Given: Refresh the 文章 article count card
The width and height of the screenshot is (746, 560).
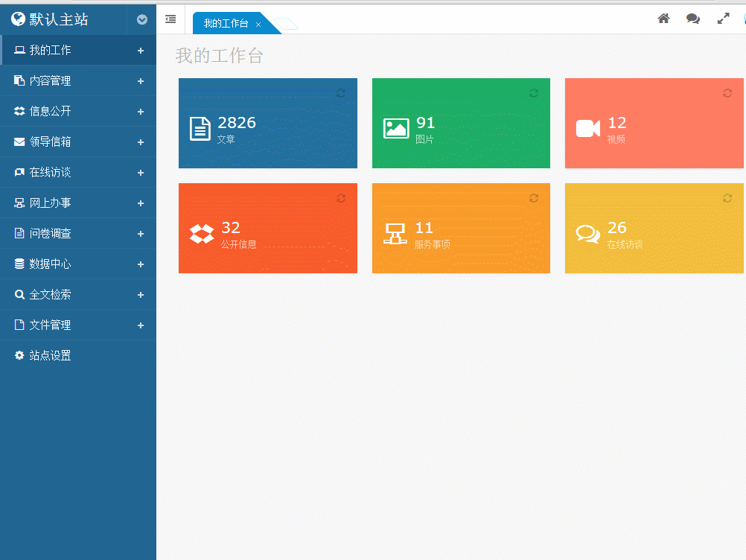Looking at the screenshot, I should point(341,93).
